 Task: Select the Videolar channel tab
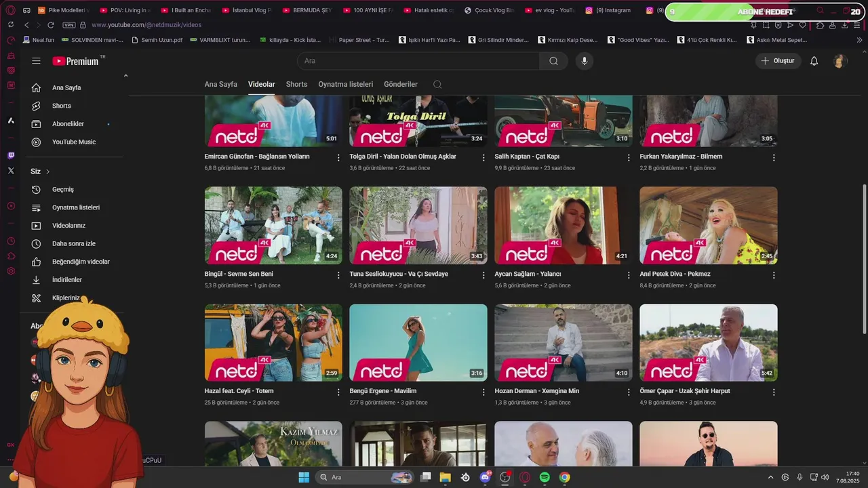262,85
